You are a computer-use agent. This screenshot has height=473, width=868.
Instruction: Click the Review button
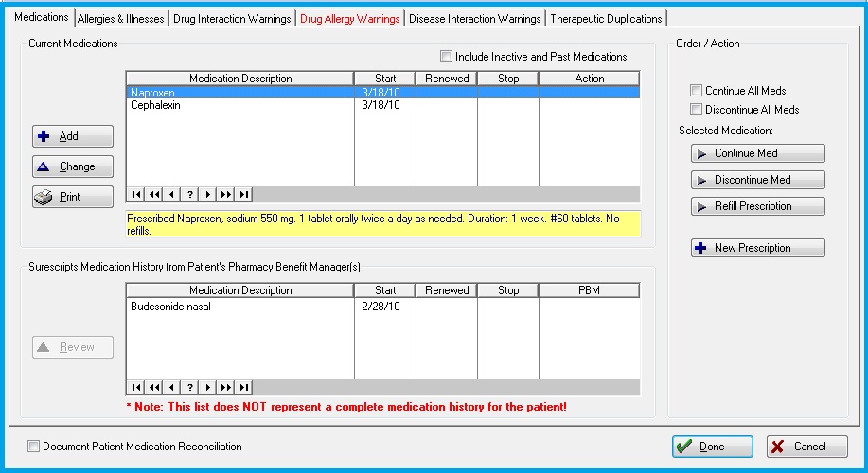[x=73, y=347]
